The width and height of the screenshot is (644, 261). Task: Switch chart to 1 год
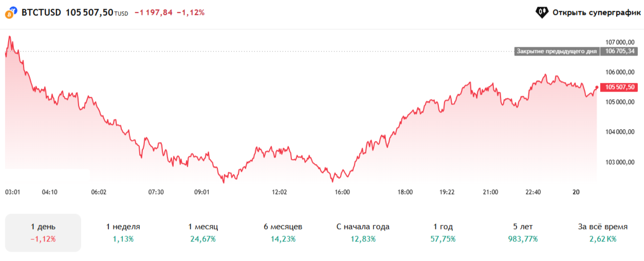[x=443, y=233]
